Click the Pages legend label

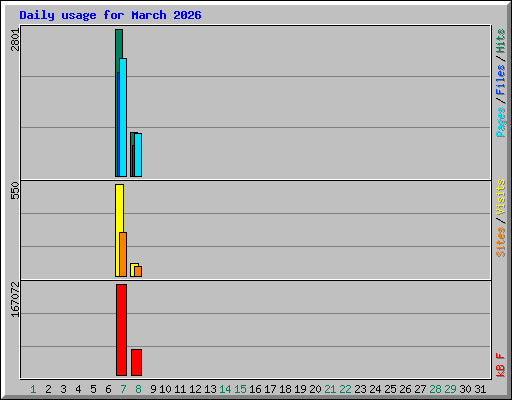pyautogui.click(x=501, y=122)
